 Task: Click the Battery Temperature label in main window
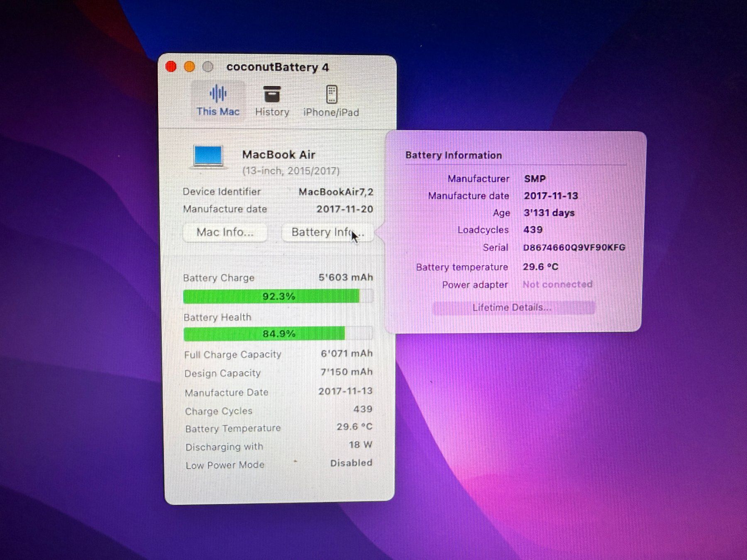233,429
